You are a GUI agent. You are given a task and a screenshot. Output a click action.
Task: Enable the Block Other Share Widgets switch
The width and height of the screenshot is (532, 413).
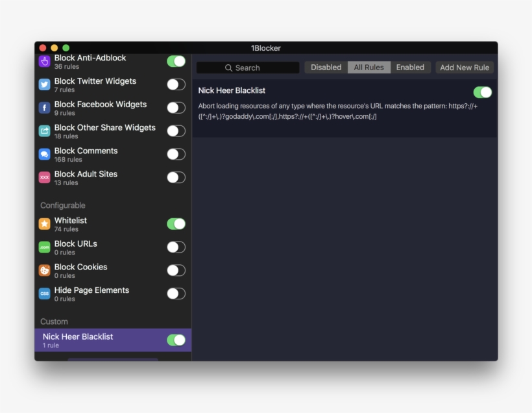coord(176,131)
